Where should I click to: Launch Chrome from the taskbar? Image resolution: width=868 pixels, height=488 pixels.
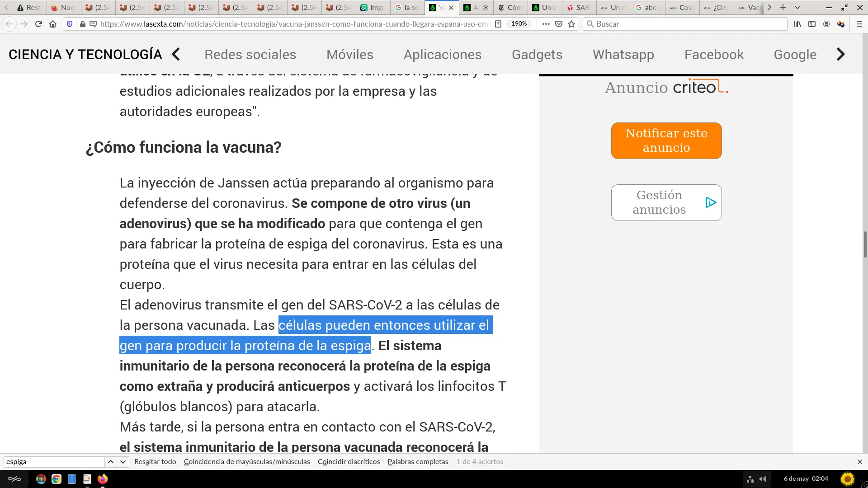tap(57, 479)
